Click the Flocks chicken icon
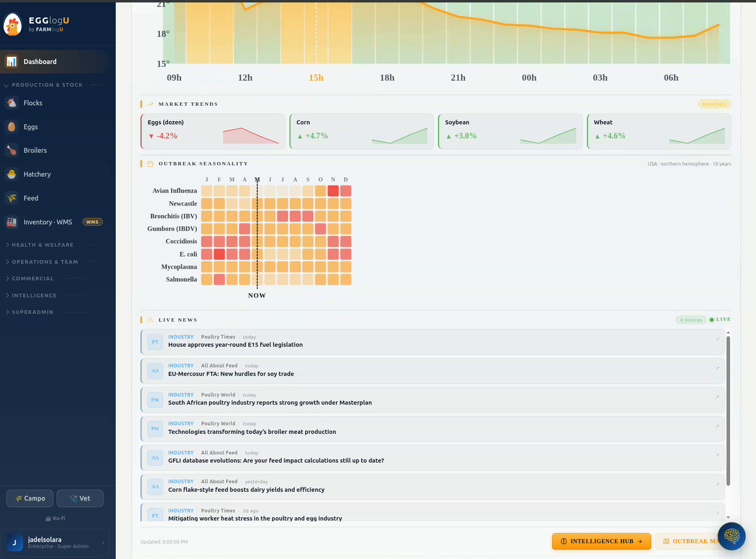 12,103
